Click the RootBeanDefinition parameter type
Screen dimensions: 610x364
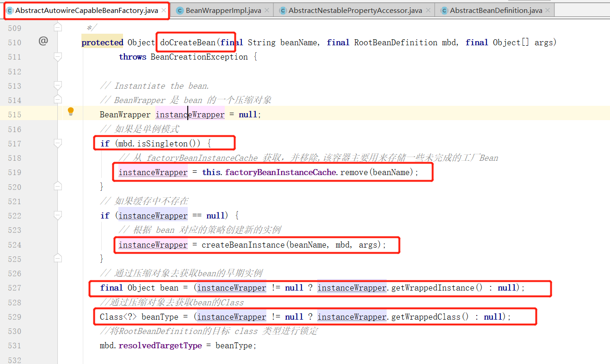point(396,42)
